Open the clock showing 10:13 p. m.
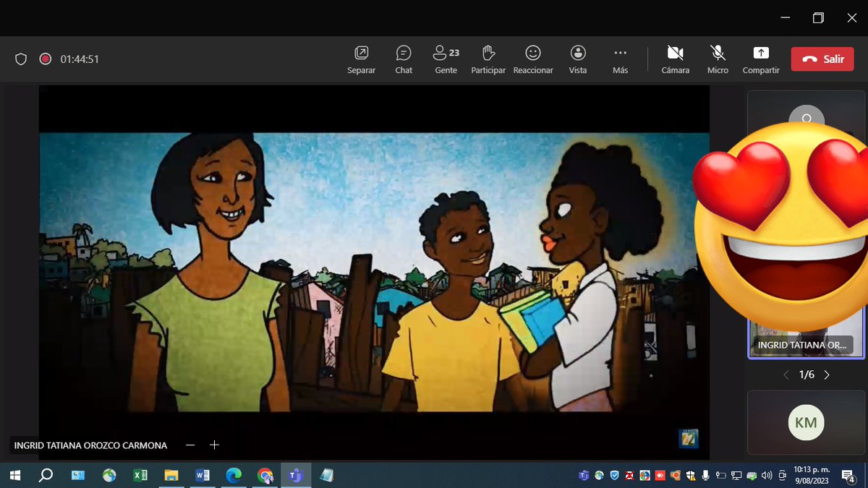Screen dimensions: 868x488 click(x=812, y=475)
